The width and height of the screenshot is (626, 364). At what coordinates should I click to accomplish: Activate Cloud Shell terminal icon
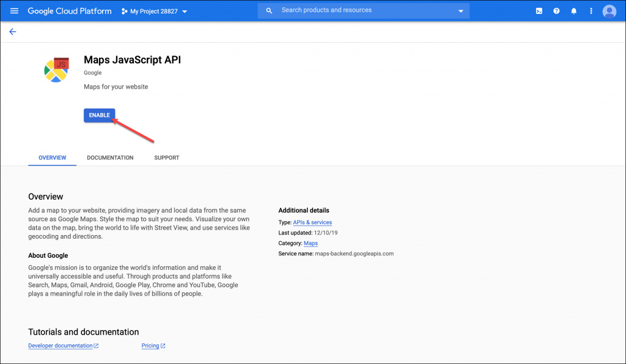click(x=539, y=11)
